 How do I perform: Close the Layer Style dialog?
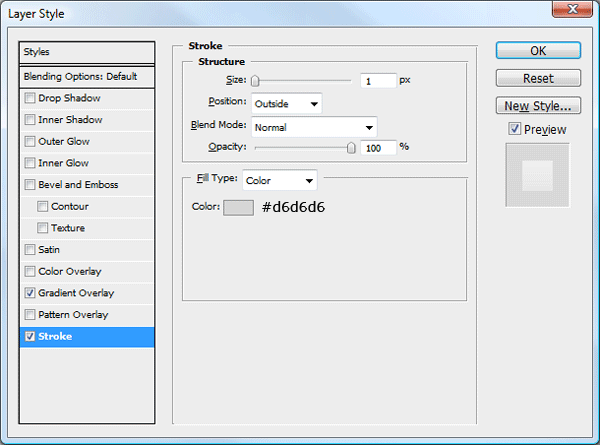572,9
